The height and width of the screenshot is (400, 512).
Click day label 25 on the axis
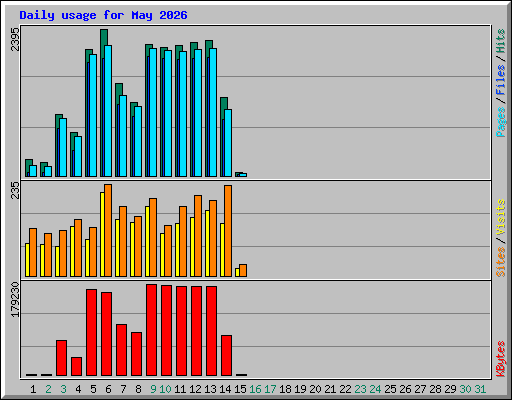[x=390, y=389]
